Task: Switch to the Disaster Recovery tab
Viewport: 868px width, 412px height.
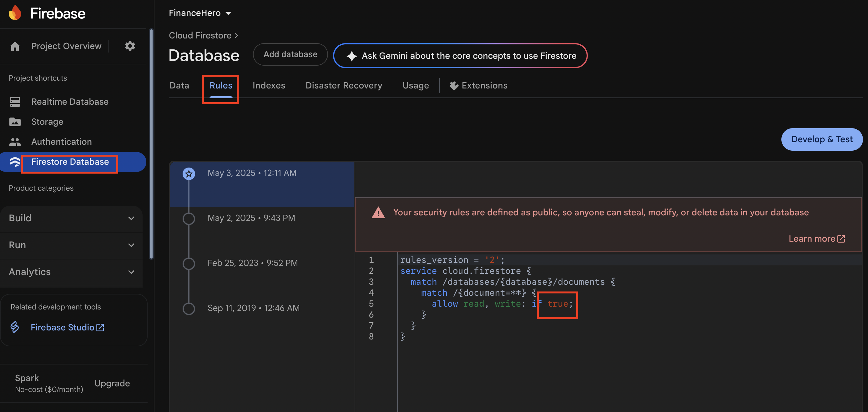Action: click(x=343, y=86)
